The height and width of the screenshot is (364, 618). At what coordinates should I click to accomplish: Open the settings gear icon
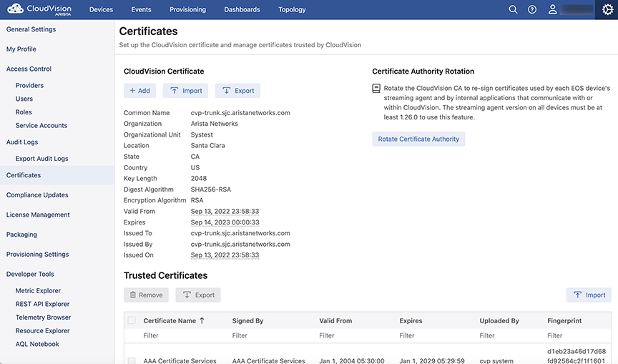pos(607,9)
